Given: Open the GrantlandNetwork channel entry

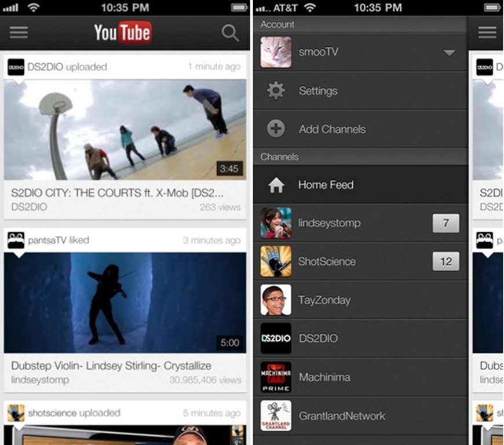Looking at the screenshot, I should 360,416.
